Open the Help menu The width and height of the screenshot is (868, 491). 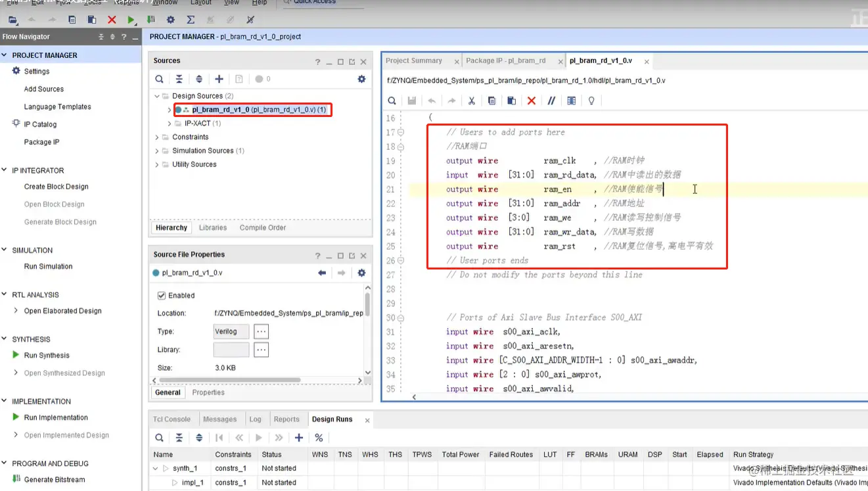pyautogui.click(x=260, y=3)
